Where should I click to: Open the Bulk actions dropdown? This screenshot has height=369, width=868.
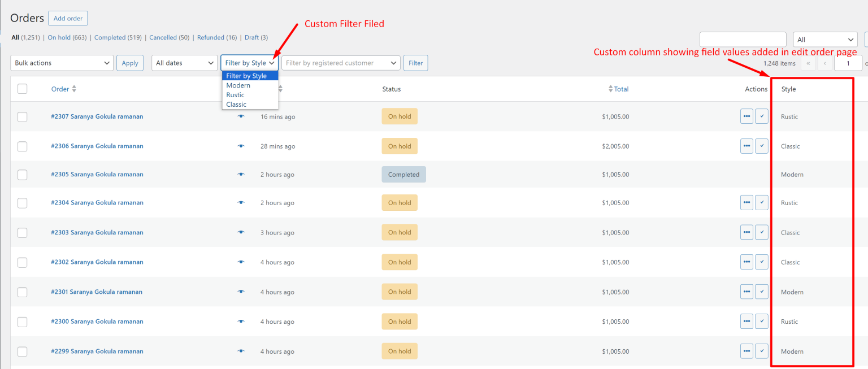pos(62,63)
